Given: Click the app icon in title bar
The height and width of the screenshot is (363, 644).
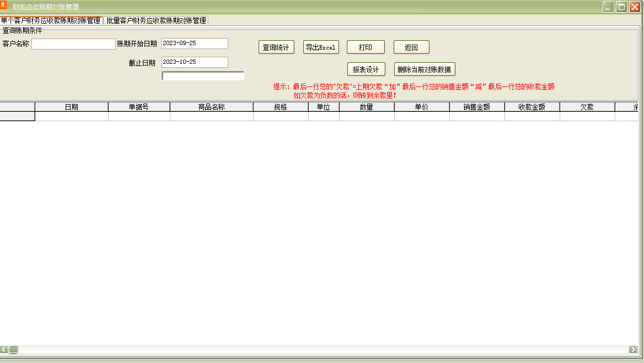Looking at the screenshot, I should [x=4, y=6].
